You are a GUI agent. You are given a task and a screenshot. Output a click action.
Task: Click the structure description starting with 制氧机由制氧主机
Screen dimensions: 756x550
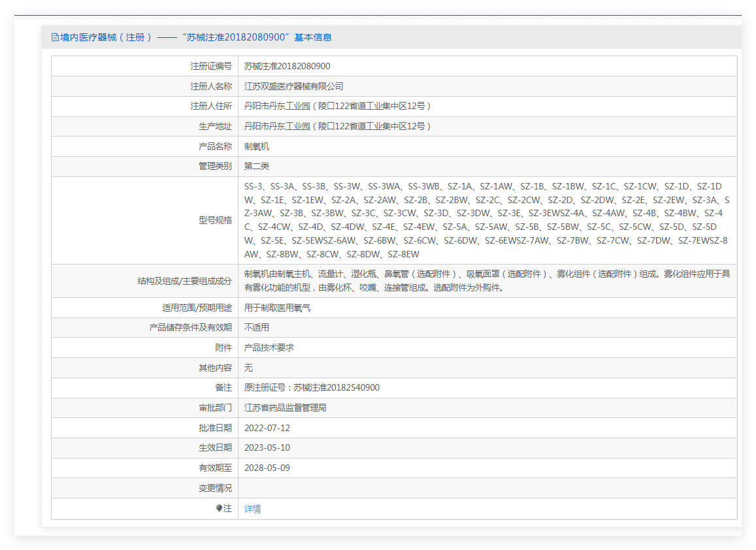[487, 281]
